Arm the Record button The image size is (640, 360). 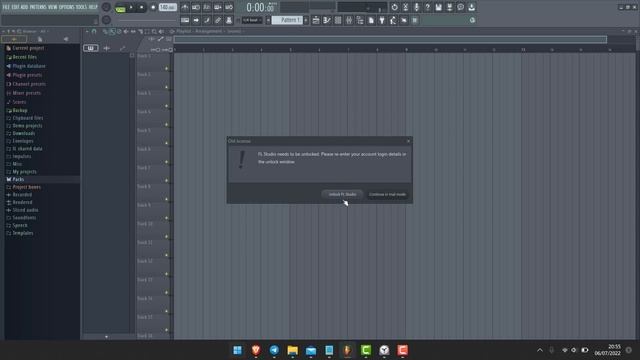pos(153,7)
